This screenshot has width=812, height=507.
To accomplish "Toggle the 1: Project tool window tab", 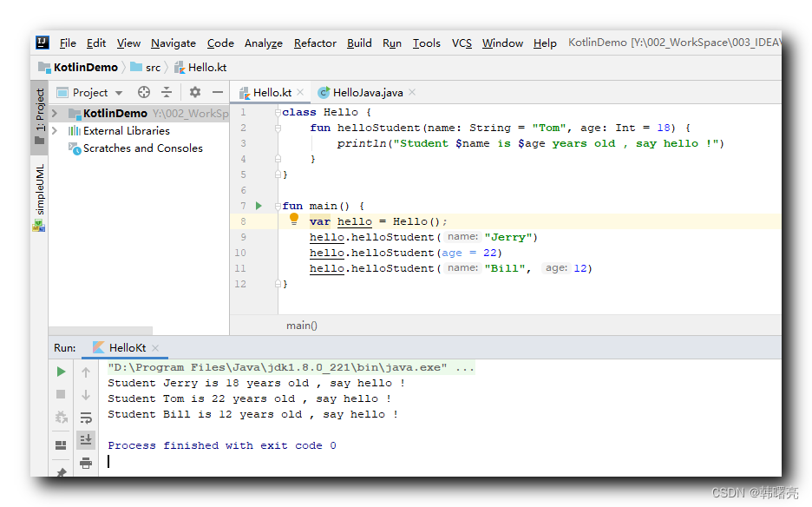I will coord(39,116).
